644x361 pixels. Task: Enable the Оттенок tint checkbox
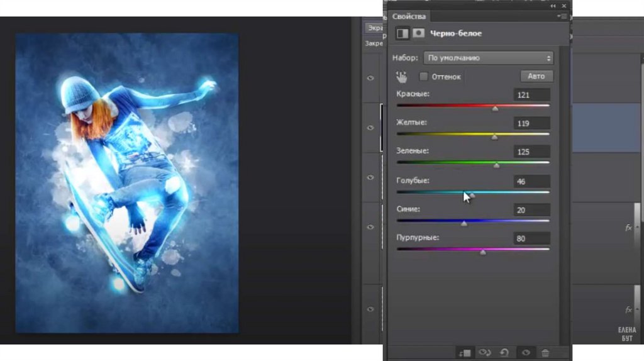(x=423, y=76)
